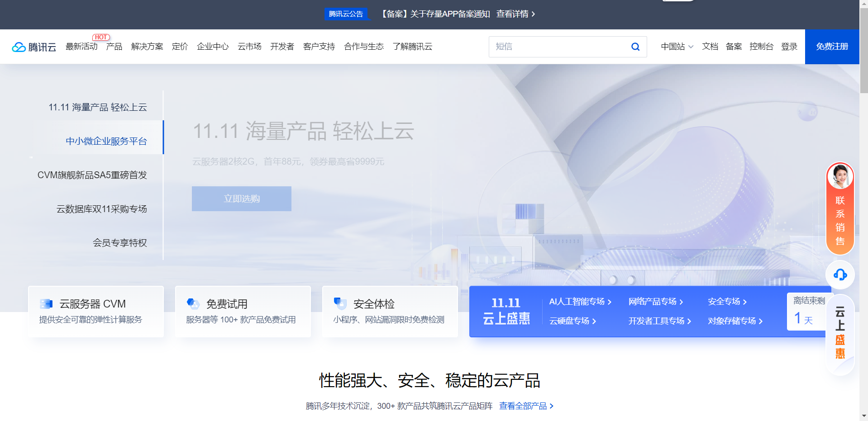Click the 云服务器 CVM server icon
868x421 pixels.
pyautogui.click(x=46, y=304)
